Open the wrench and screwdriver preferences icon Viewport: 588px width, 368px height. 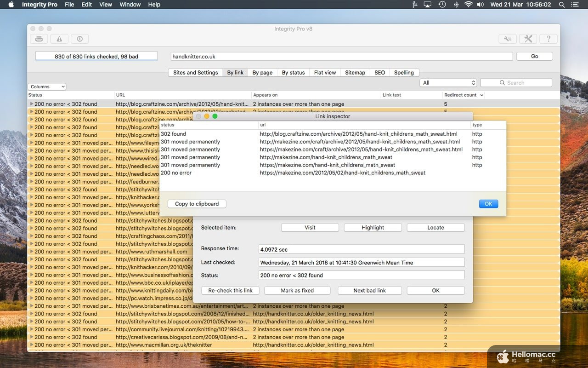point(528,39)
